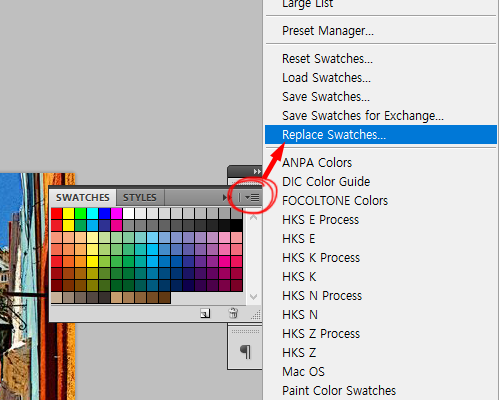Select the HKS K entry
The image size is (500, 400).
[299, 277]
